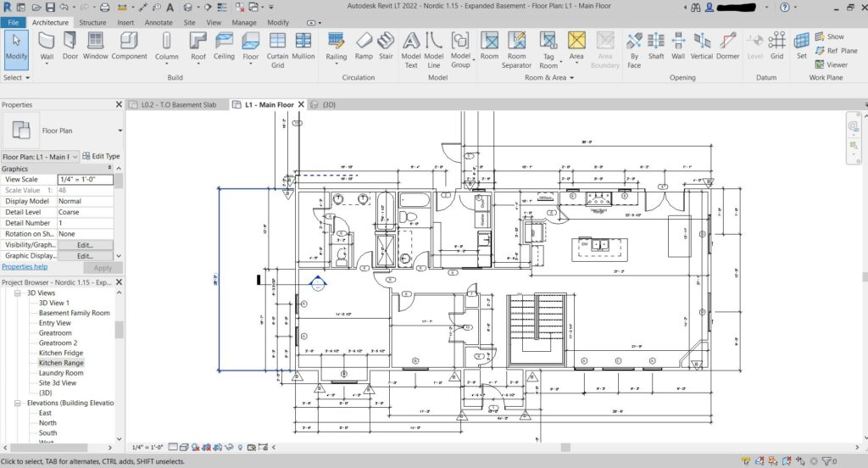The width and height of the screenshot is (868, 468).
Task: Switch to L0.2 - T.O Basement Slab view tab
Action: point(178,104)
